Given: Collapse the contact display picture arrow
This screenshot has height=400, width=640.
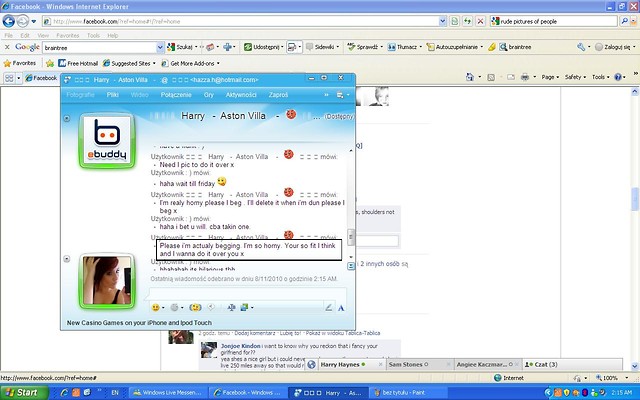Looking at the screenshot, I should [x=67, y=118].
